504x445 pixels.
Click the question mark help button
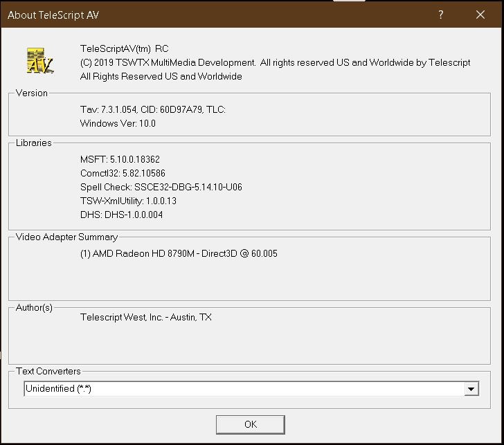[441, 15]
